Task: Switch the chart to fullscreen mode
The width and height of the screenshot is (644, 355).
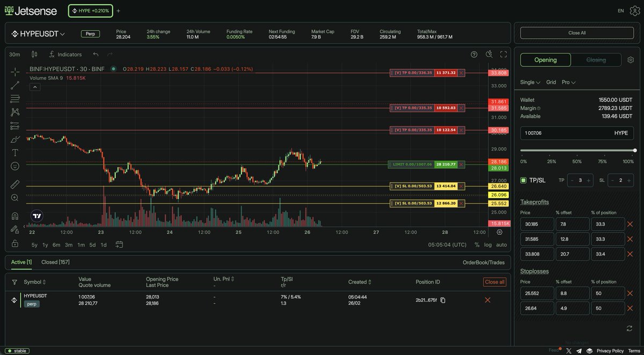Action: coord(503,54)
